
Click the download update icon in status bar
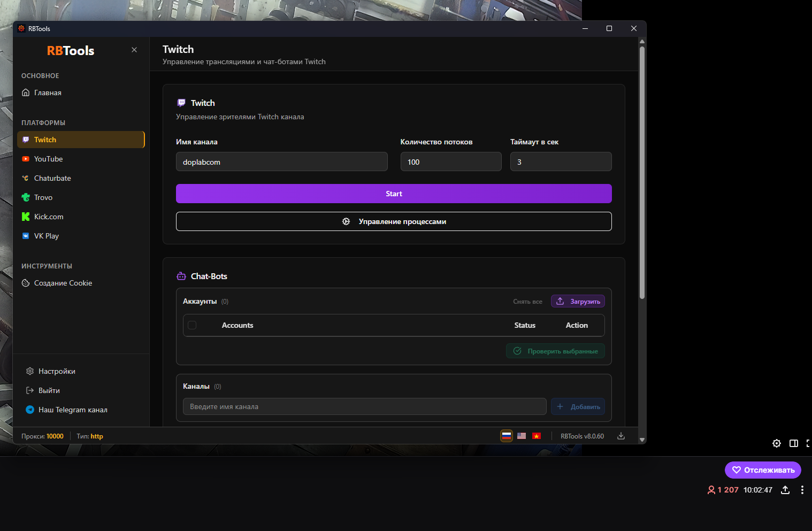click(x=621, y=436)
